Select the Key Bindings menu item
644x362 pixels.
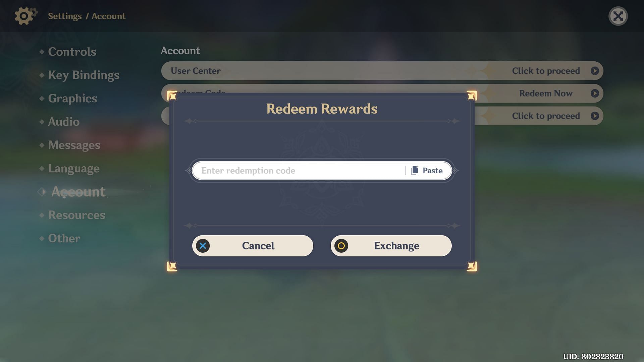coord(84,75)
